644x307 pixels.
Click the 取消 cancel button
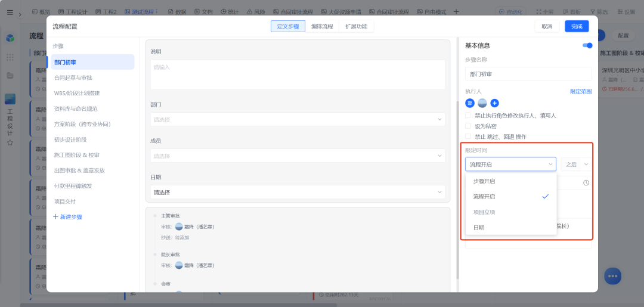click(547, 26)
